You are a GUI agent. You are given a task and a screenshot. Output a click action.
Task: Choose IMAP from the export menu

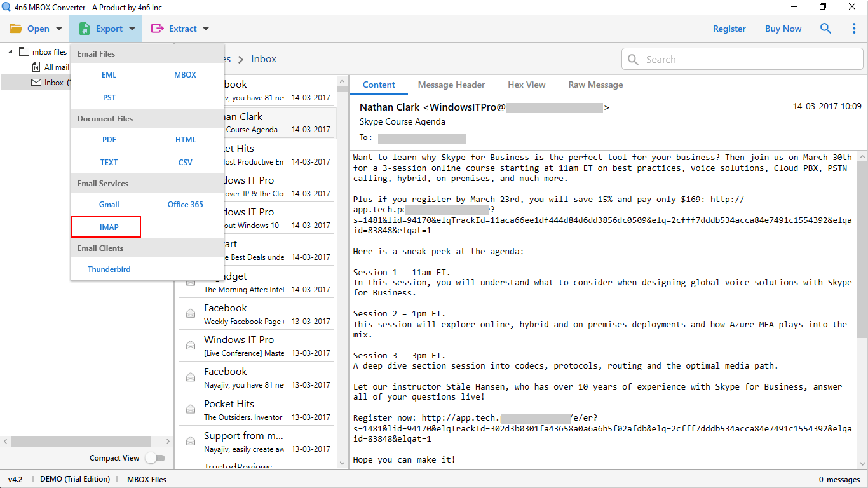point(109,227)
